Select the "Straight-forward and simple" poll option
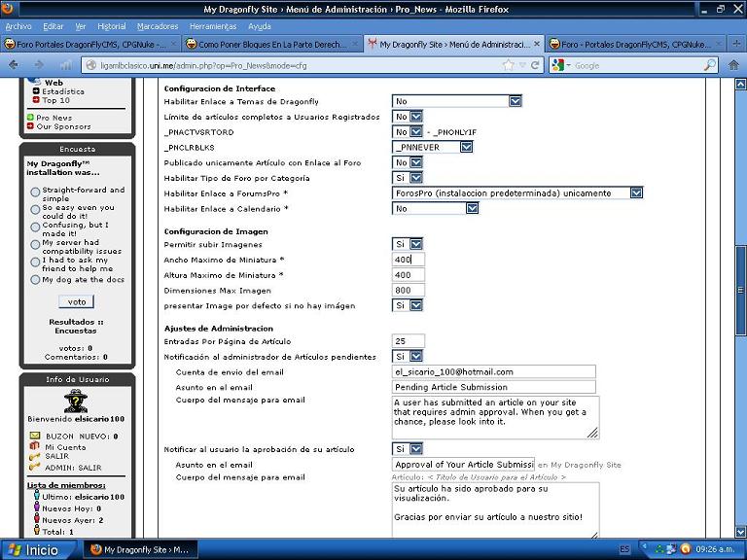Viewport: 747px width, 560px height. pyautogui.click(x=35, y=192)
